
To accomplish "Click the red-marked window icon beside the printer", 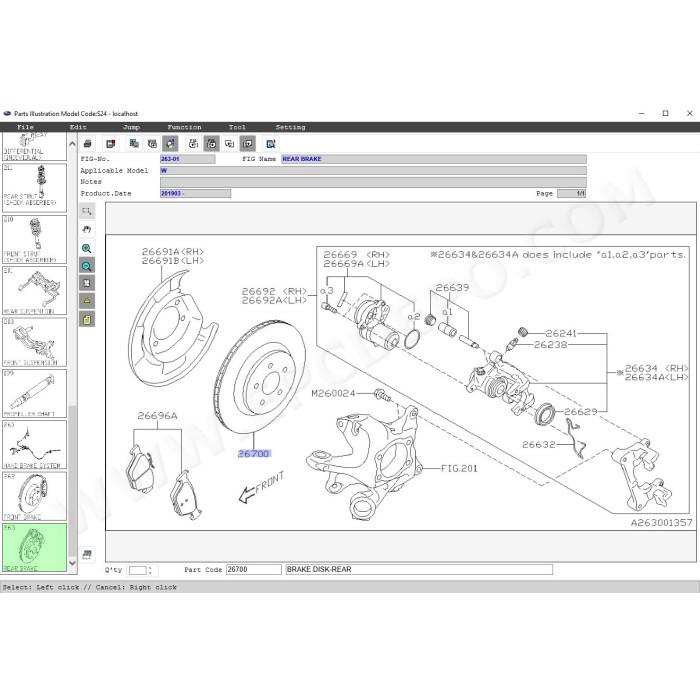I will pos(110,144).
